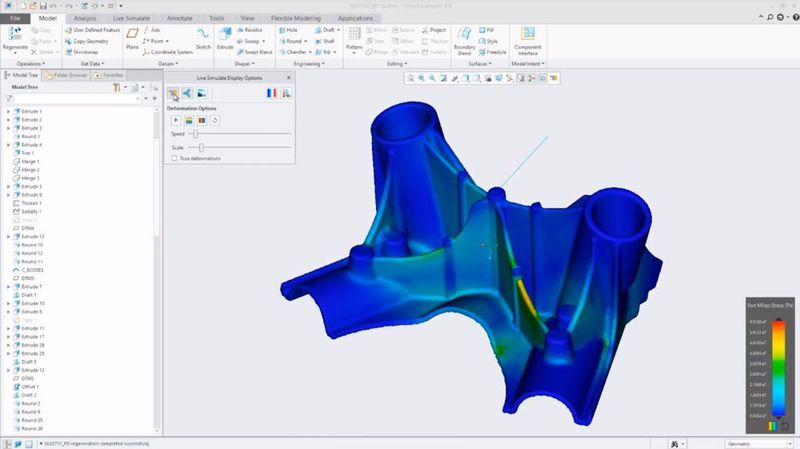Select Solidify 1 in the model tree
Screen dimensions: 800x449
click(x=27, y=212)
